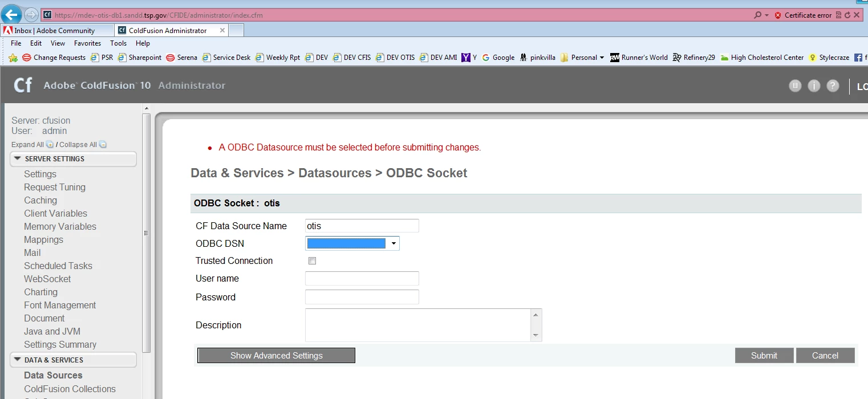Click the browser Back arrow button
The width and height of the screenshot is (868, 399).
click(12, 15)
